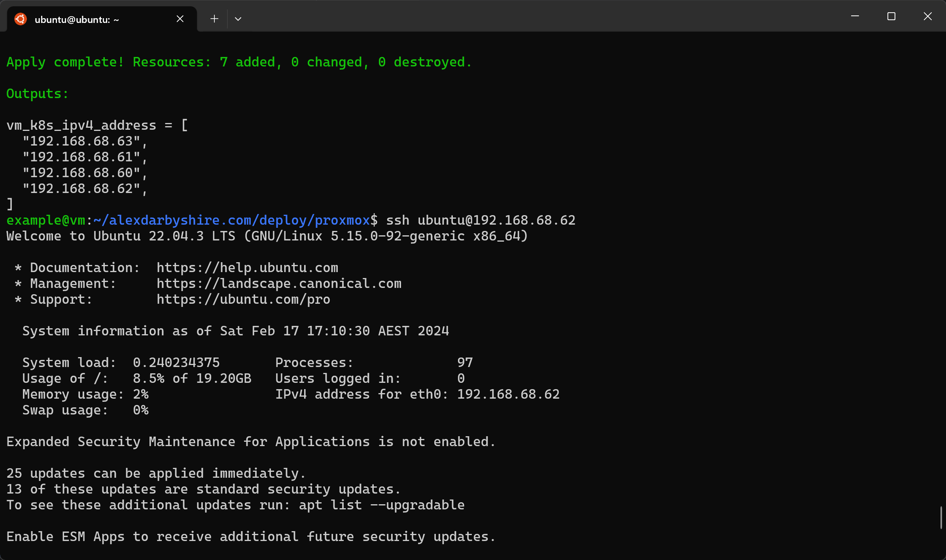Click the Enable ESM Apps message line

[251, 537]
